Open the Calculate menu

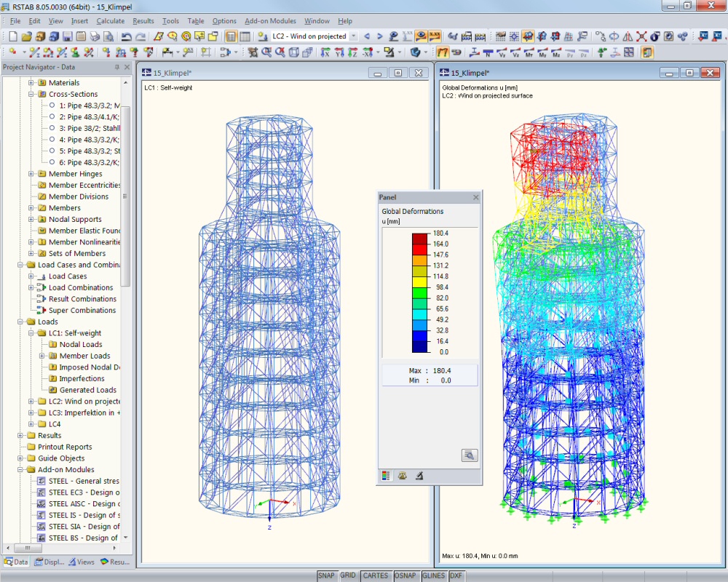click(x=111, y=21)
